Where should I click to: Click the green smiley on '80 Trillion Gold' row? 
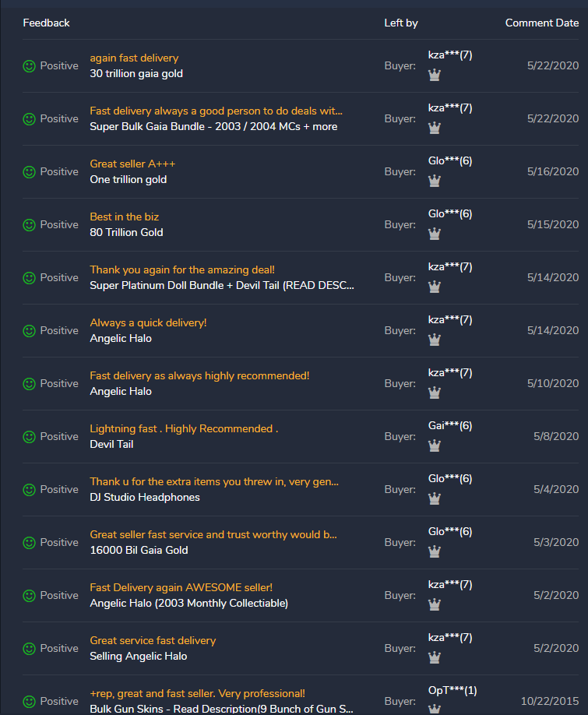[x=29, y=225]
